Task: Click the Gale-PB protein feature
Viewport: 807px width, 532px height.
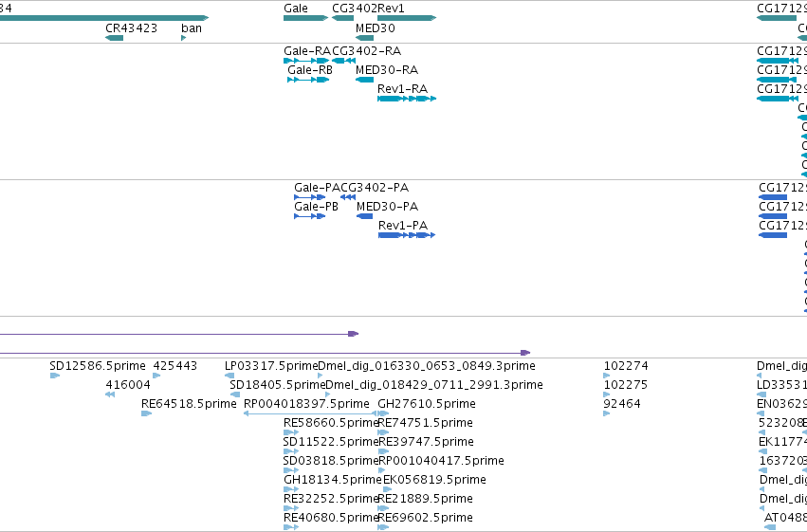Action: coord(310,216)
